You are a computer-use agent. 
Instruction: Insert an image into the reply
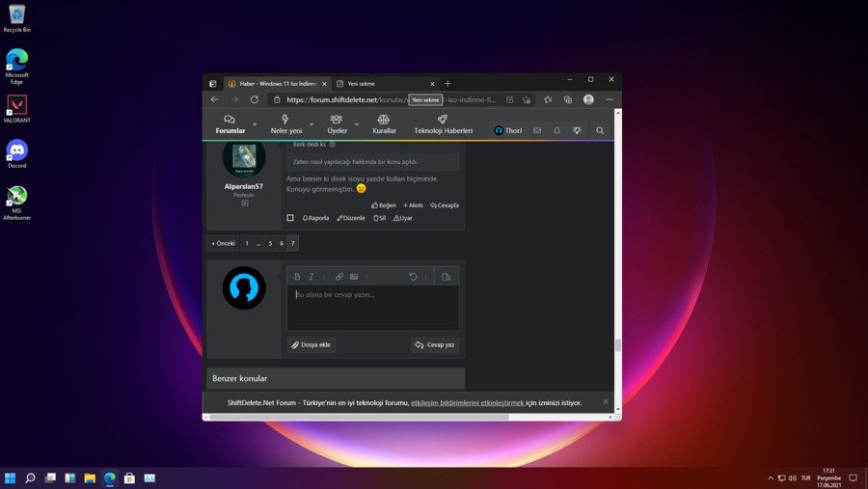354,277
